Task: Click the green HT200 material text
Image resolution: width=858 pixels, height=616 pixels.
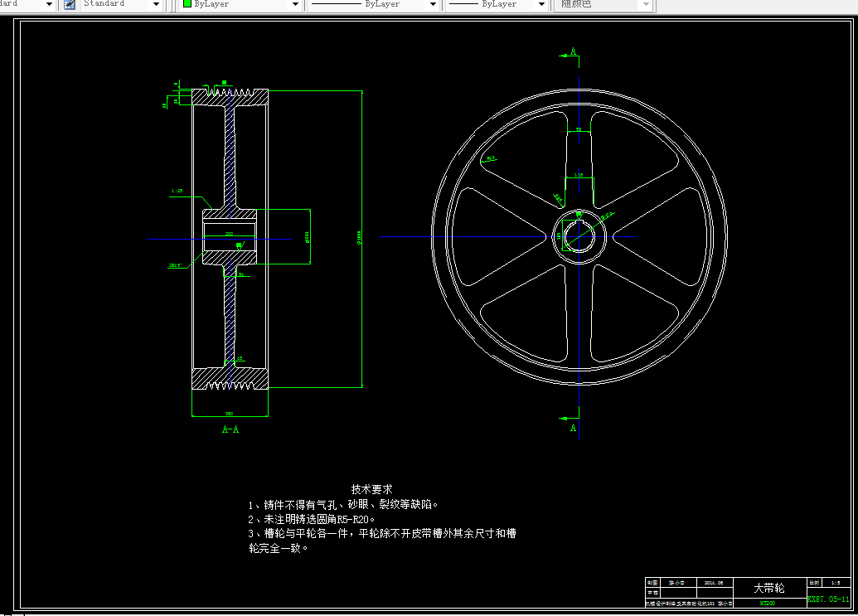Action: coord(767,604)
